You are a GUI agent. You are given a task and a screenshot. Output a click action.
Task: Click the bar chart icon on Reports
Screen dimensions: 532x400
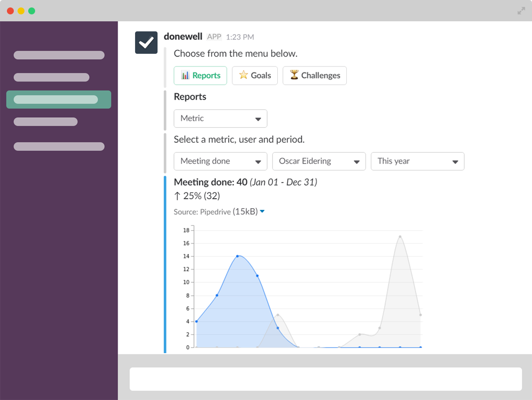185,76
